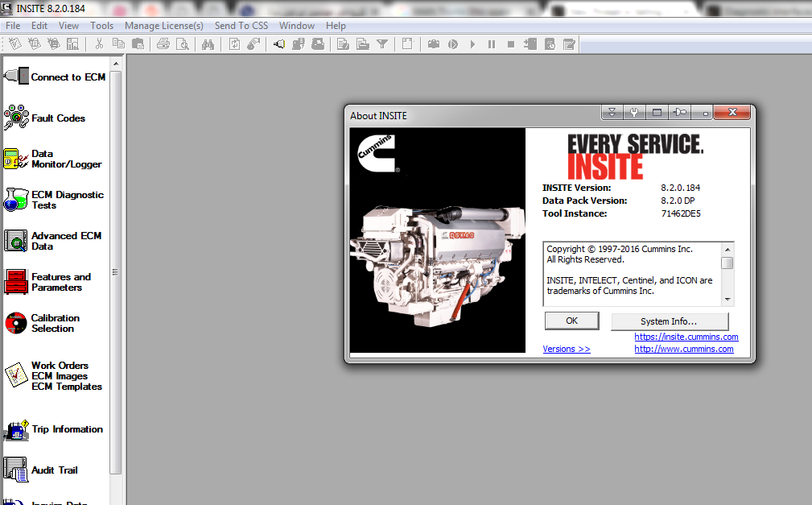Click INSITE Version value 8.2.0.184

coord(681,188)
